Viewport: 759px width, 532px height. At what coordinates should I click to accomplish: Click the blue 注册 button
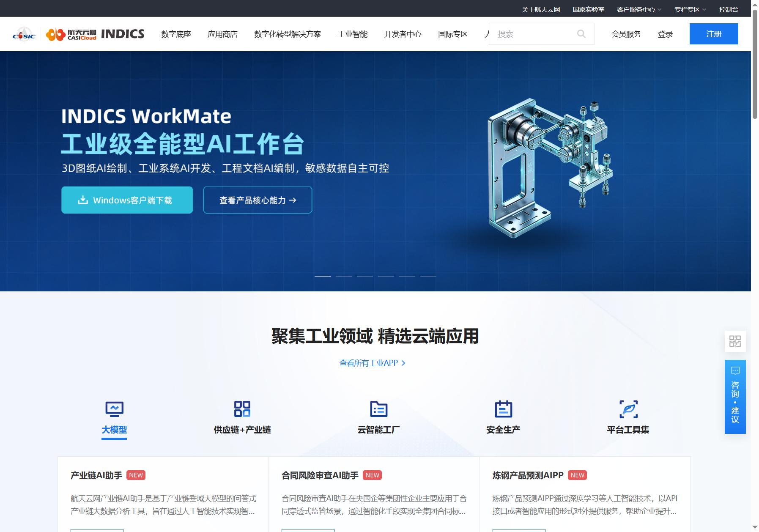[x=714, y=34]
